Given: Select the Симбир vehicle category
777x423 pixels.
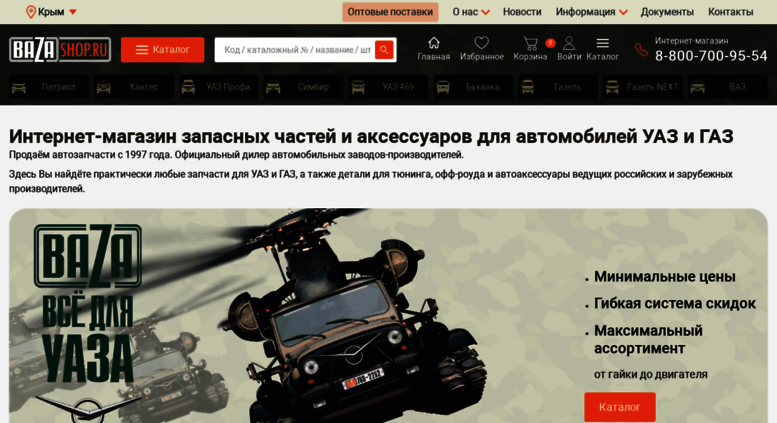Looking at the screenshot, I should click(303, 87).
